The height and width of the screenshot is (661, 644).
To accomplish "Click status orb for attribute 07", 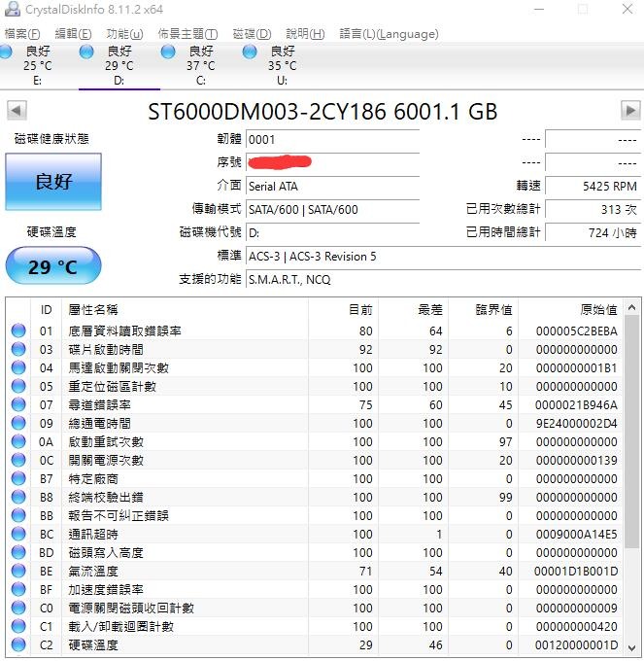I will coord(18,404).
